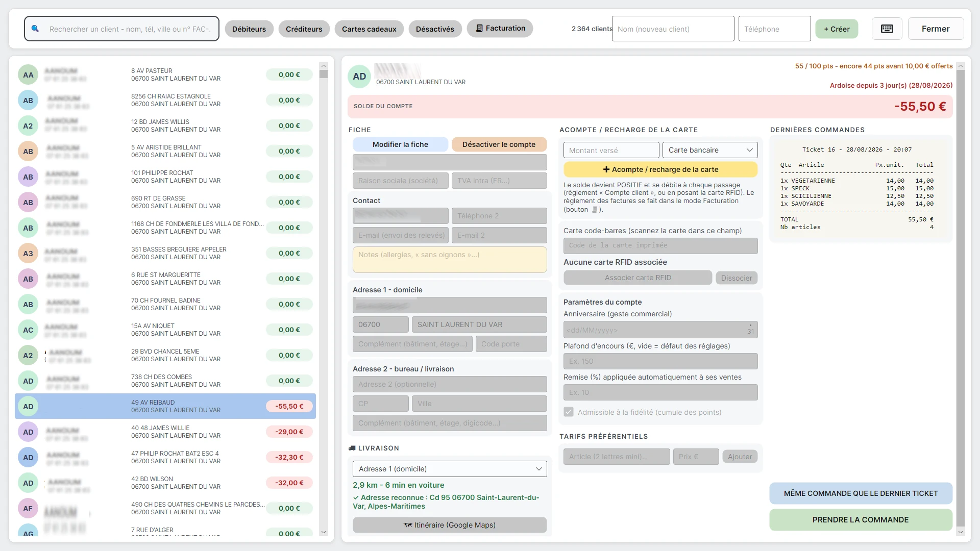
Task: Click the Montant versé field
Action: pyautogui.click(x=611, y=150)
